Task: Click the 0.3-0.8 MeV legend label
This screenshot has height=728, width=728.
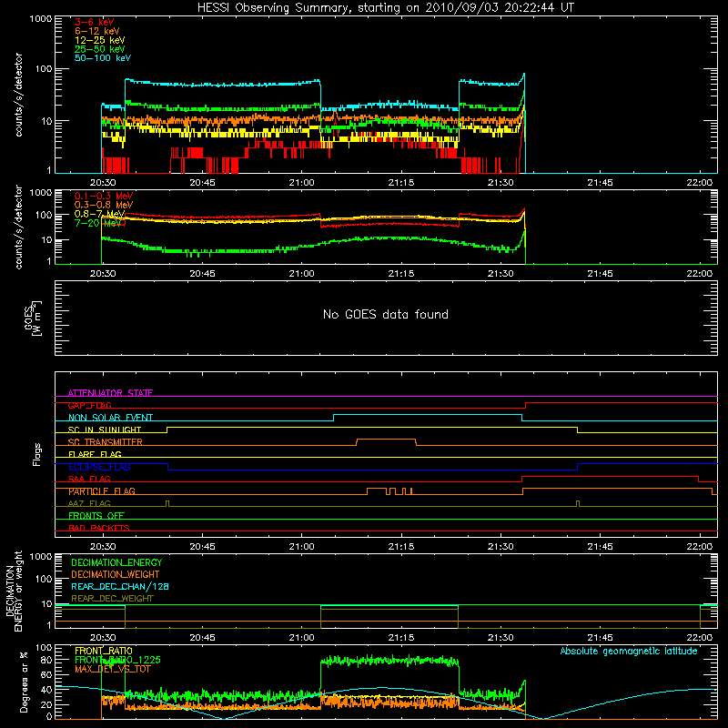Action: pos(103,205)
